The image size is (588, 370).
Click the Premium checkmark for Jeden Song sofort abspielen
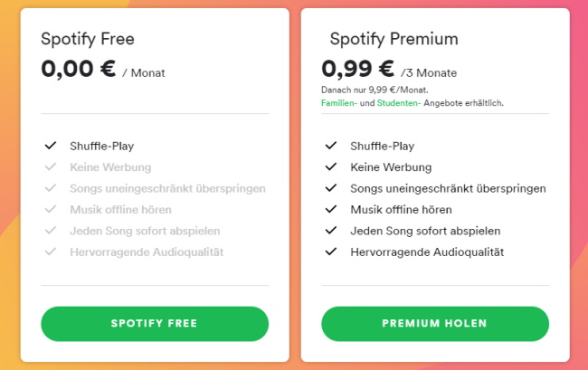[331, 231]
